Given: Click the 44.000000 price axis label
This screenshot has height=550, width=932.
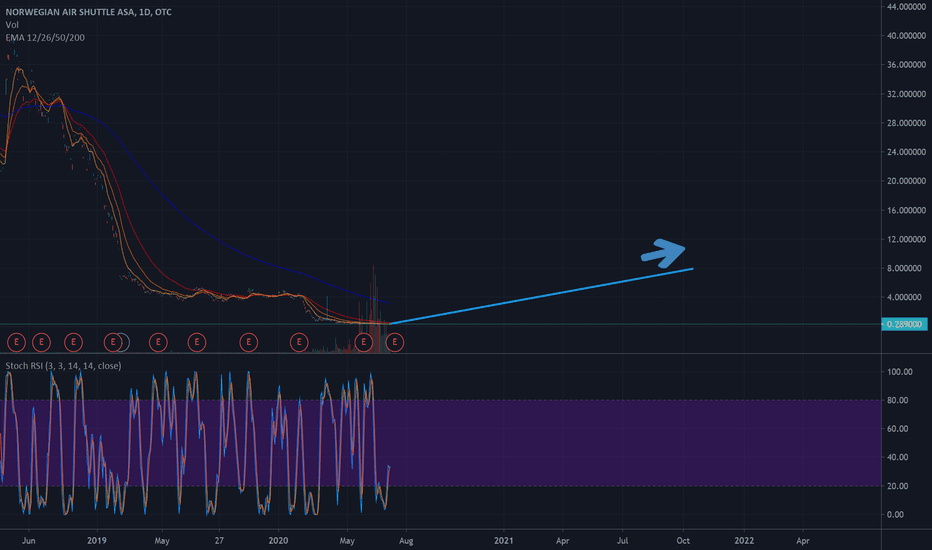Looking at the screenshot, I should 906,7.
